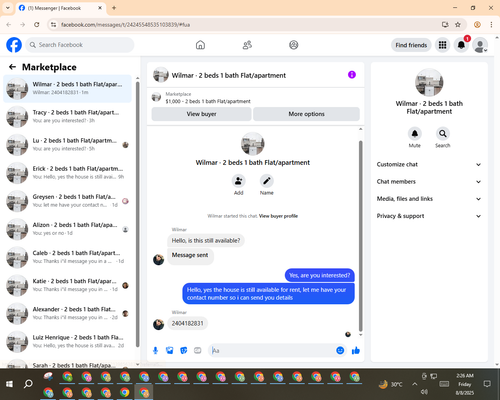The image size is (500, 400).
Task: Click the 2404182831 phone number message
Action: [187, 323]
